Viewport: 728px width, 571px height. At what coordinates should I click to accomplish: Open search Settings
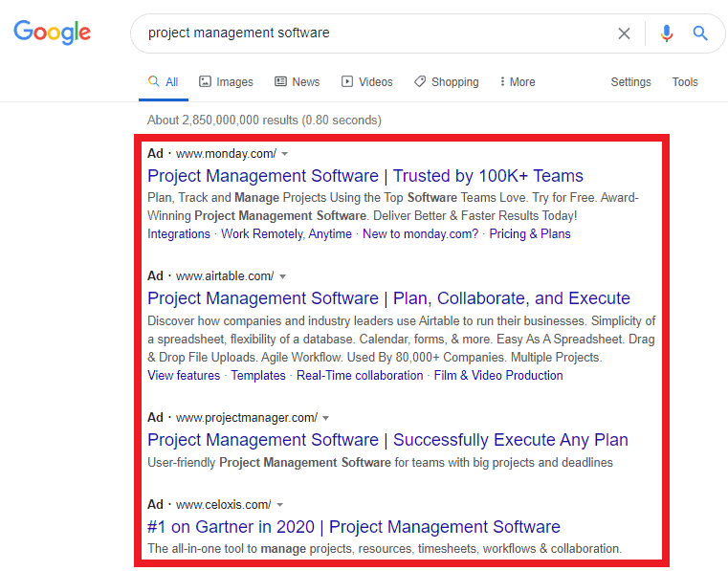point(630,82)
